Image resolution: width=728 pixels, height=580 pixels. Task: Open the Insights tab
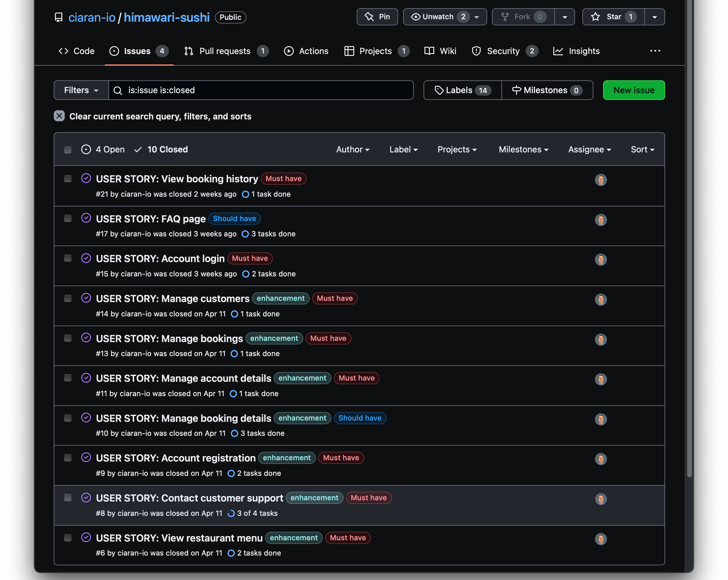[577, 51]
